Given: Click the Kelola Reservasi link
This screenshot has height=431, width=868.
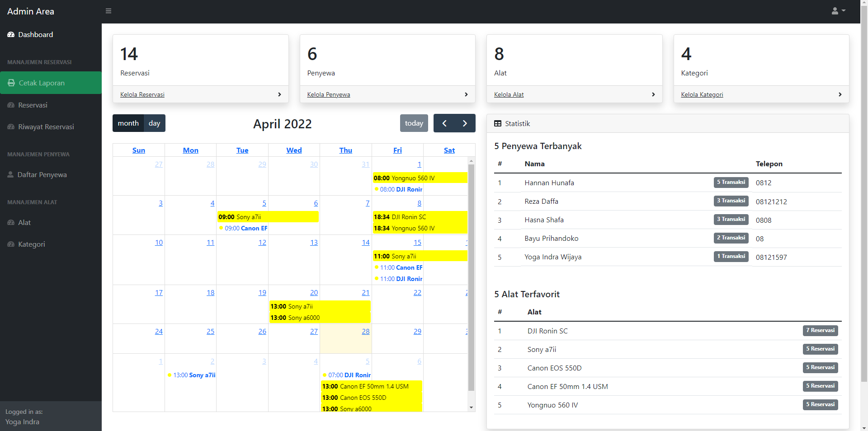Looking at the screenshot, I should [x=142, y=94].
